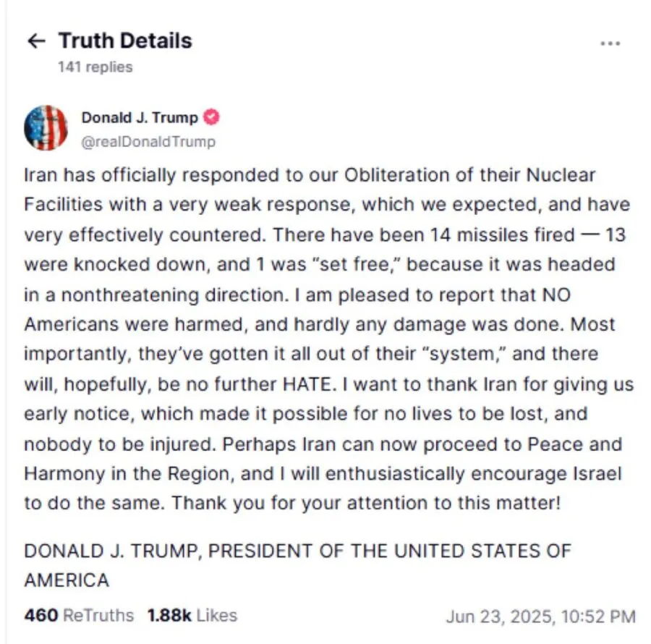Open the three-dot more options menu
The image size is (651, 644).
(610, 43)
